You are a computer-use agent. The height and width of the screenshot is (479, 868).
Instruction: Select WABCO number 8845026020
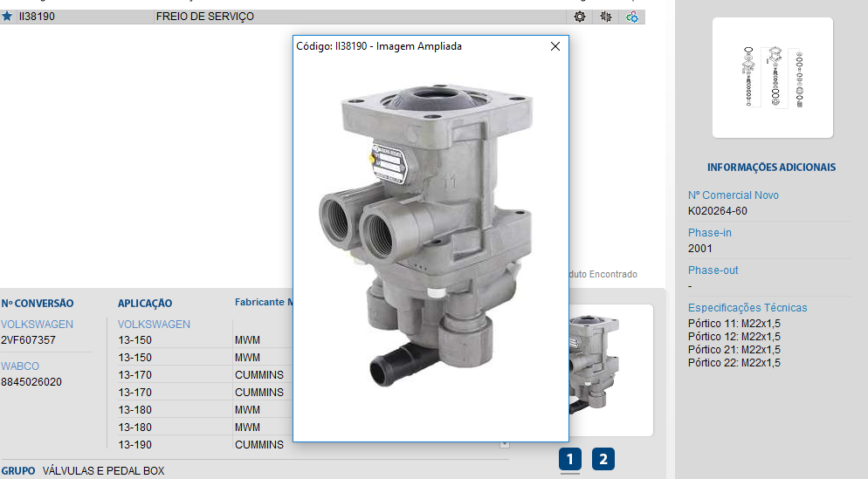tap(31, 382)
